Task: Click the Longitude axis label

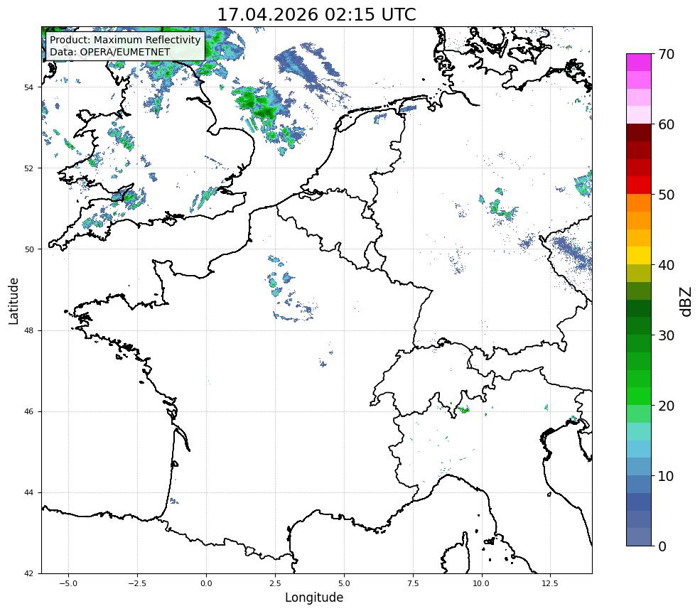Action: point(314,598)
